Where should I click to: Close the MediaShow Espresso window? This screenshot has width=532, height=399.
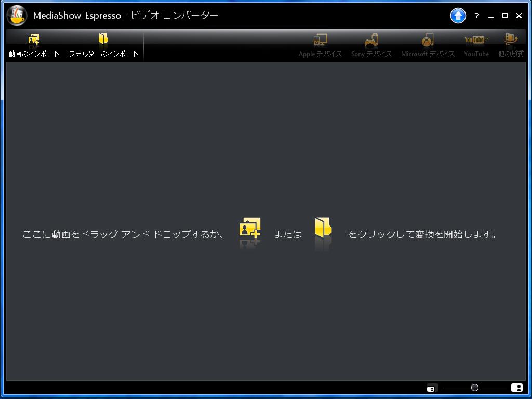click(x=519, y=16)
